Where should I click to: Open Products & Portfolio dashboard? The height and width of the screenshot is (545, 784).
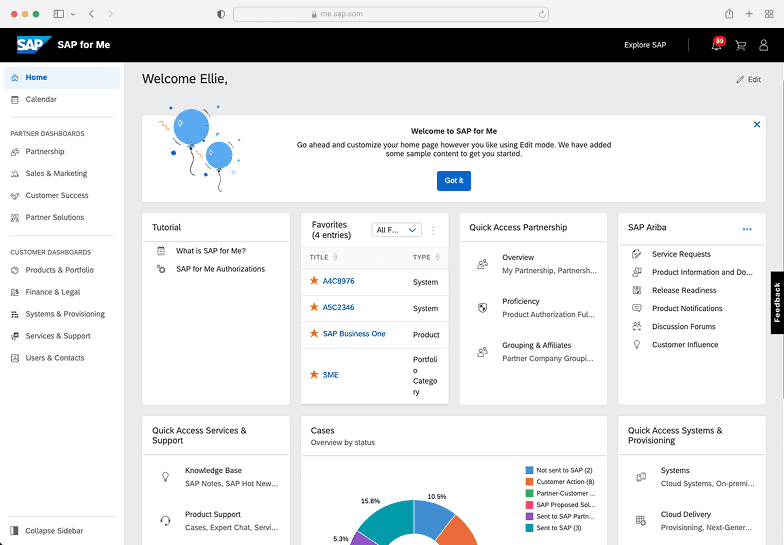click(62, 270)
